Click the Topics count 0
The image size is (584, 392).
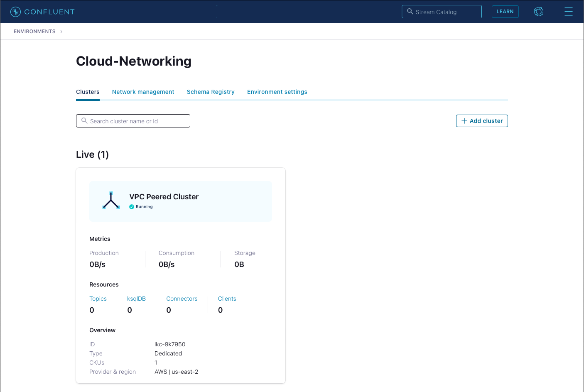coord(92,310)
